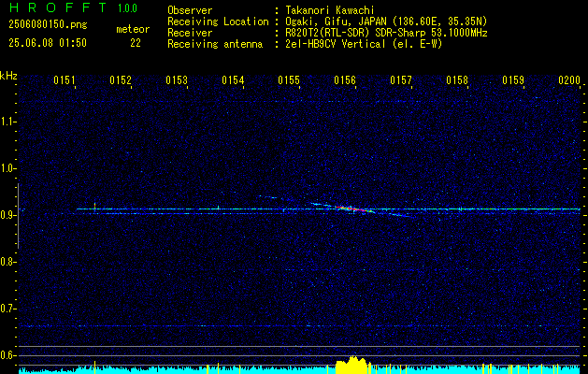The image size is (588, 374).
Task: Click the Receiver label
Action: 190,33
